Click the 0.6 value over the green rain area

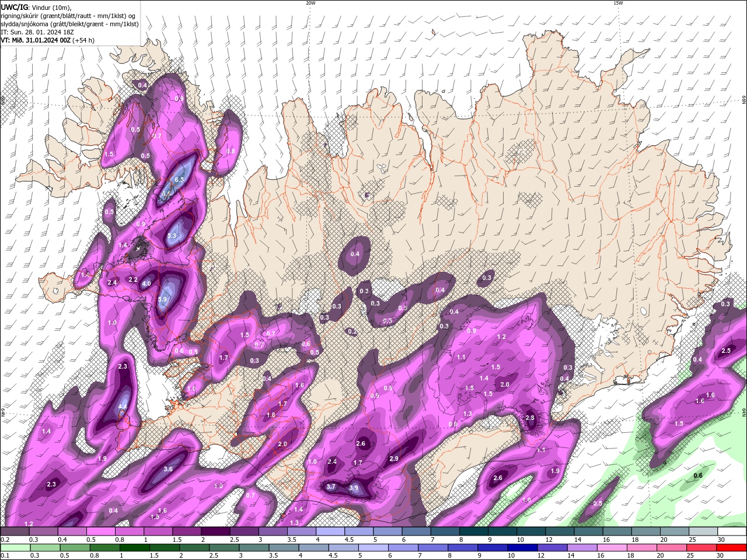coord(698,475)
